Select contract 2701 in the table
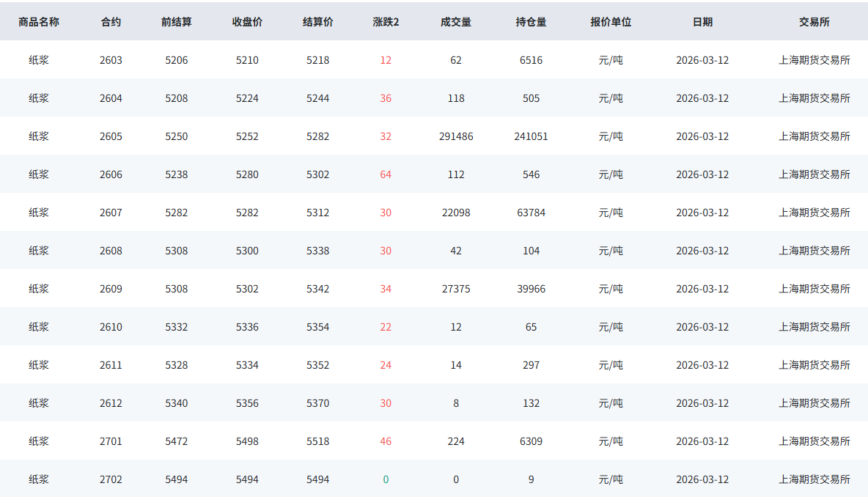 point(111,441)
